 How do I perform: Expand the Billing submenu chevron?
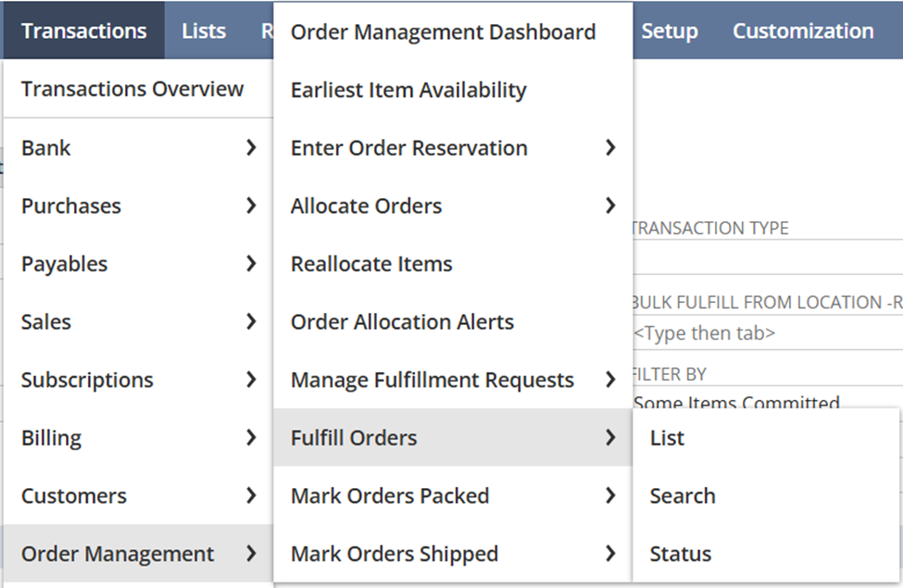251,438
